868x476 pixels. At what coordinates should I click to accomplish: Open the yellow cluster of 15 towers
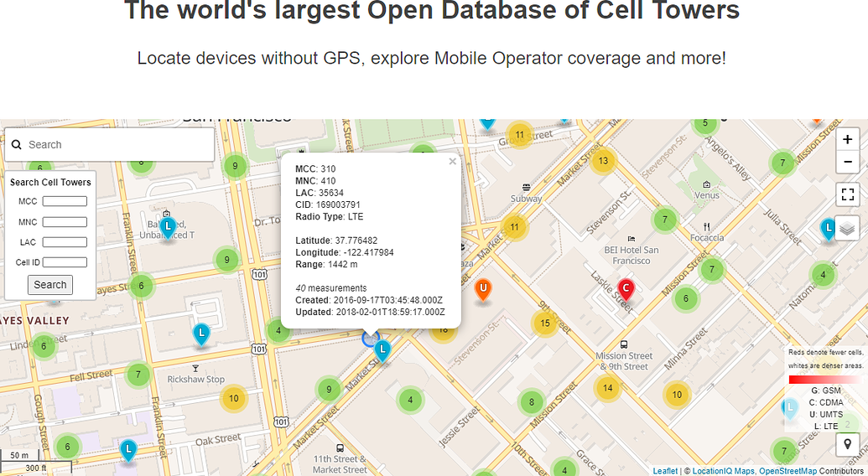[x=545, y=323]
